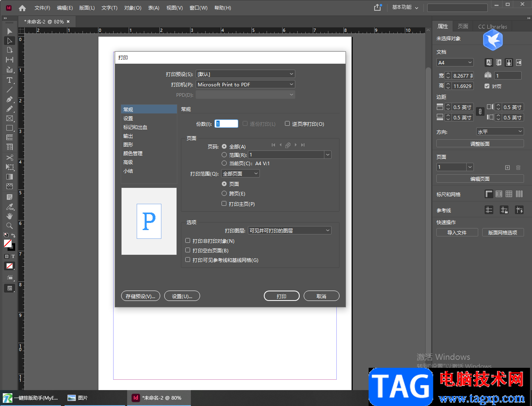The image size is (532, 406).
Task: Enable Print Non-printing Objects checkbox
Action: (188, 241)
